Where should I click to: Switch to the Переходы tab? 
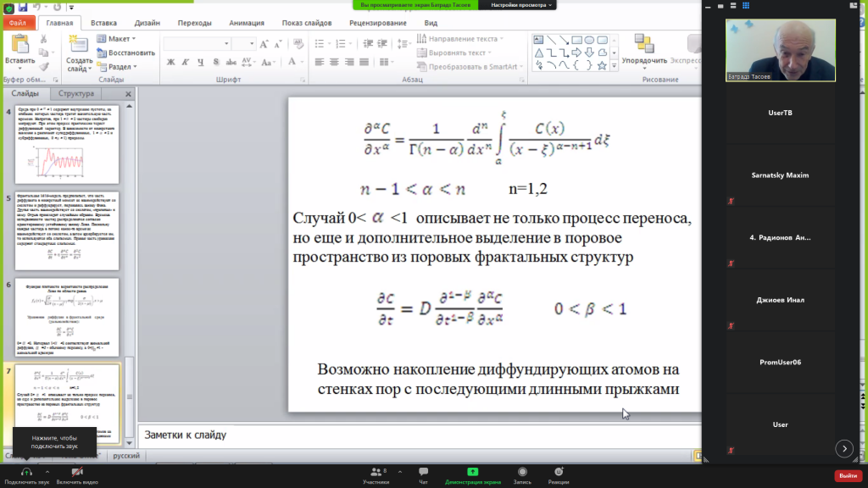click(x=194, y=23)
